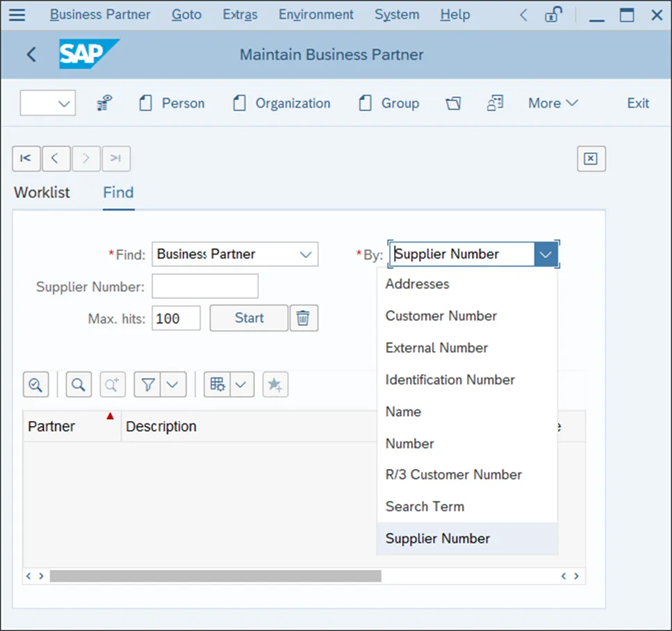This screenshot has width=672, height=631.
Task: Click the bottom-left scroll right arrow
Action: click(x=41, y=576)
